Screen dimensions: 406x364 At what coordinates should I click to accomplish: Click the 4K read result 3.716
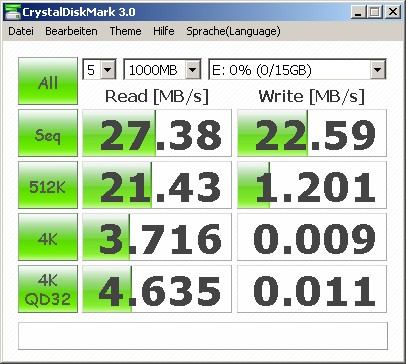pyautogui.click(x=157, y=237)
